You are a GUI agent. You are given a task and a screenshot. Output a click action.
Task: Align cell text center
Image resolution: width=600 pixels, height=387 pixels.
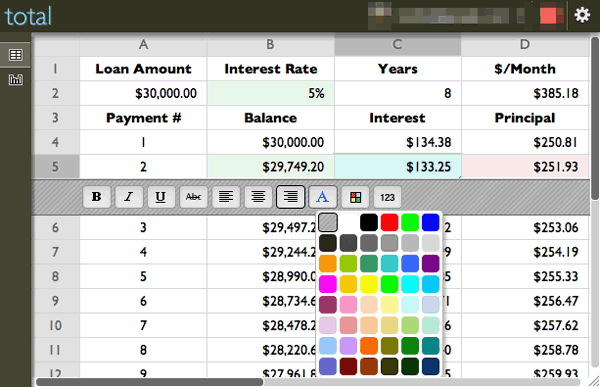(x=258, y=197)
